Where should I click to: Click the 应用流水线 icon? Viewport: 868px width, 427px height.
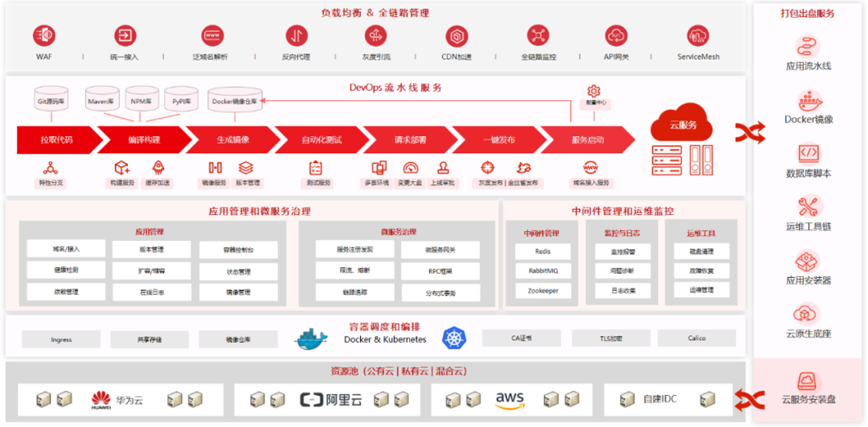tap(808, 46)
